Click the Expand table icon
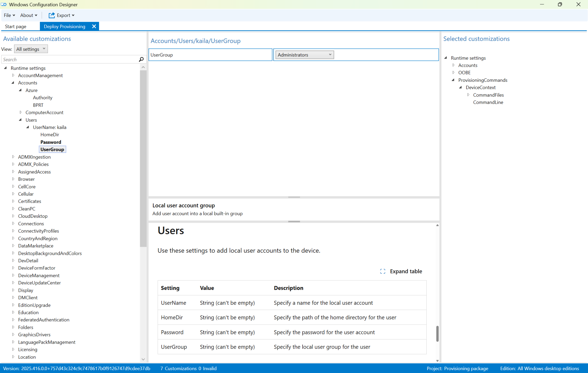The width and height of the screenshot is (588, 373). [x=383, y=271]
